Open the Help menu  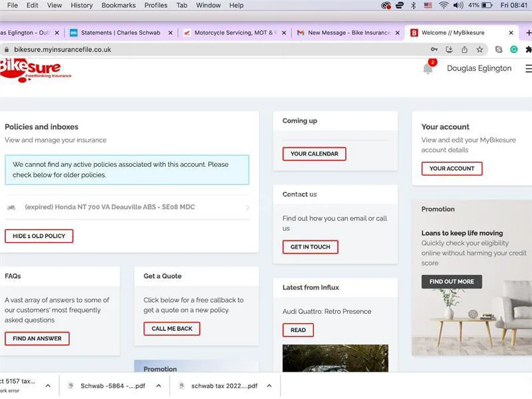pyautogui.click(x=236, y=5)
